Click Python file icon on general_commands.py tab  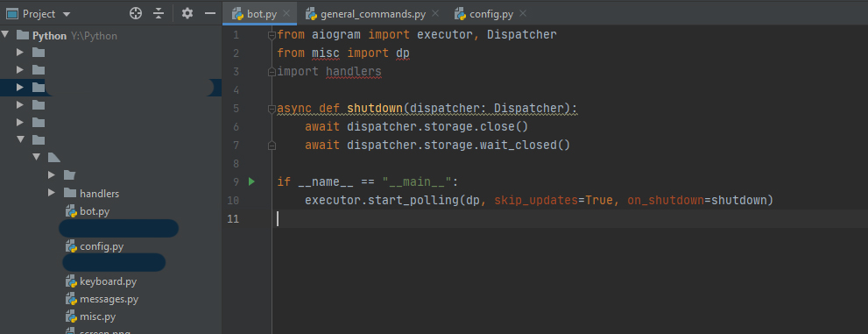(311, 14)
